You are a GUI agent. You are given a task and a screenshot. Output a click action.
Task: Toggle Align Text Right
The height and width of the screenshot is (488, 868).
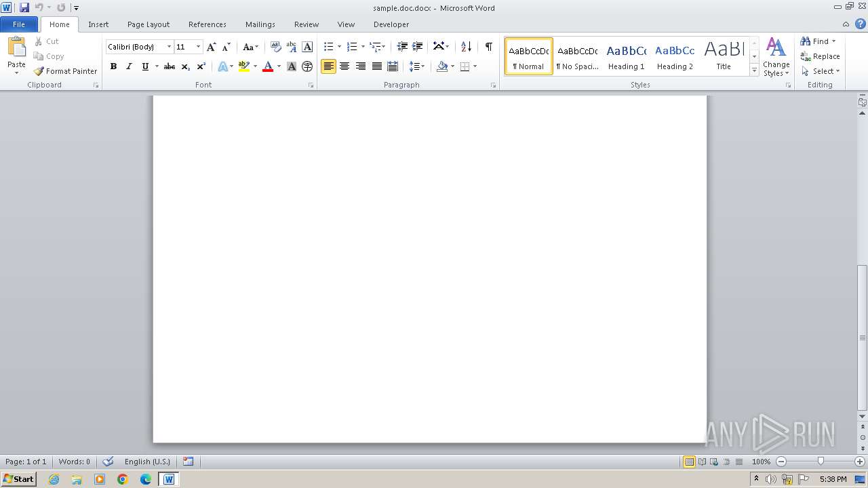(361, 66)
